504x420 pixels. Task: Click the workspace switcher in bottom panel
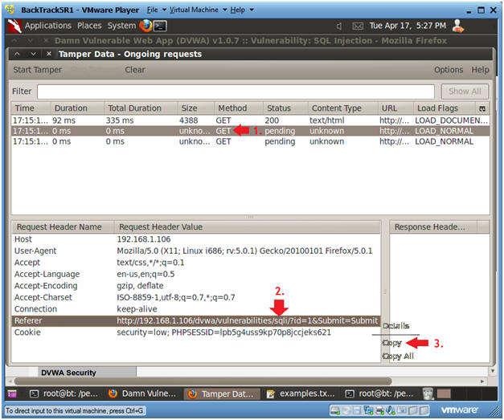click(444, 393)
